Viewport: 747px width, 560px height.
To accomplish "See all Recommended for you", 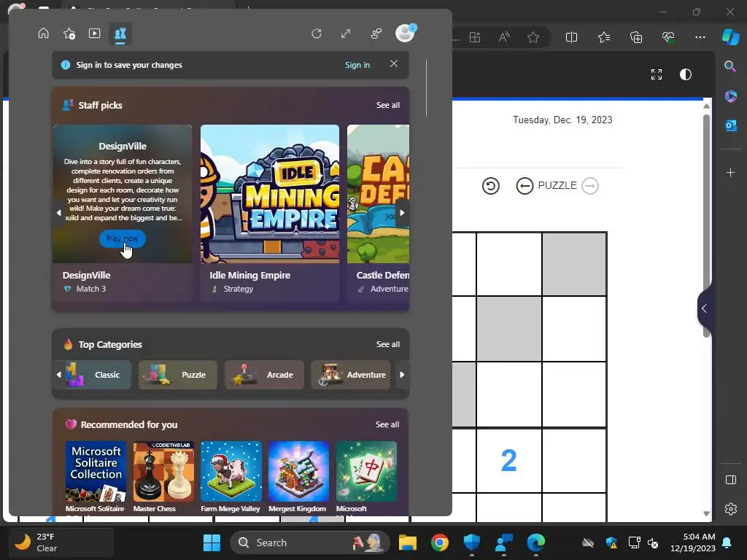I will [387, 424].
